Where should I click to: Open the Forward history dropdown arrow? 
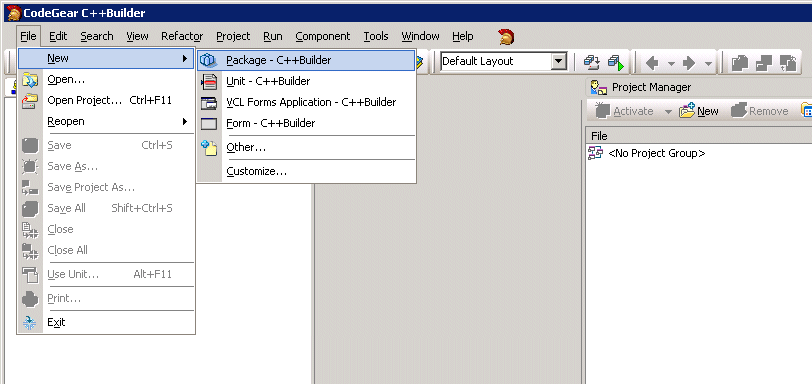[708, 64]
